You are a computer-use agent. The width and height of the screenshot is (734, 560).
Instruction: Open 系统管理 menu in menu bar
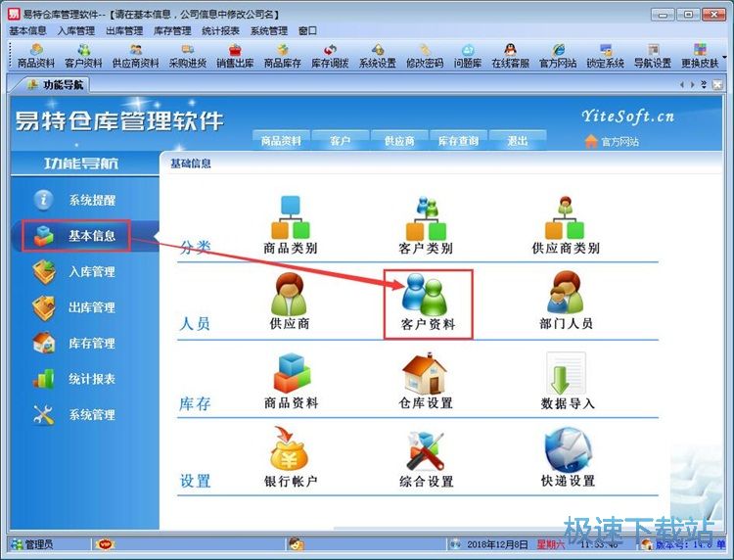(x=269, y=31)
